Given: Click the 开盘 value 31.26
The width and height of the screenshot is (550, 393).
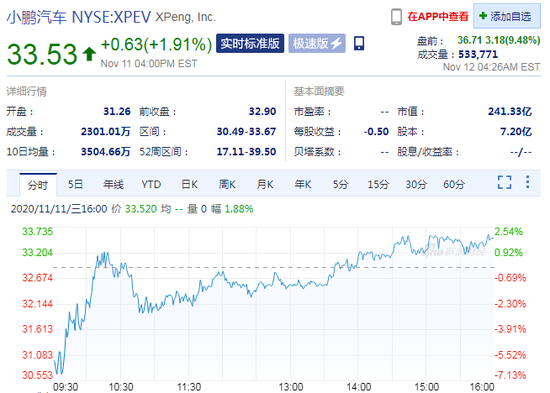Looking at the screenshot, I should pos(117,112).
